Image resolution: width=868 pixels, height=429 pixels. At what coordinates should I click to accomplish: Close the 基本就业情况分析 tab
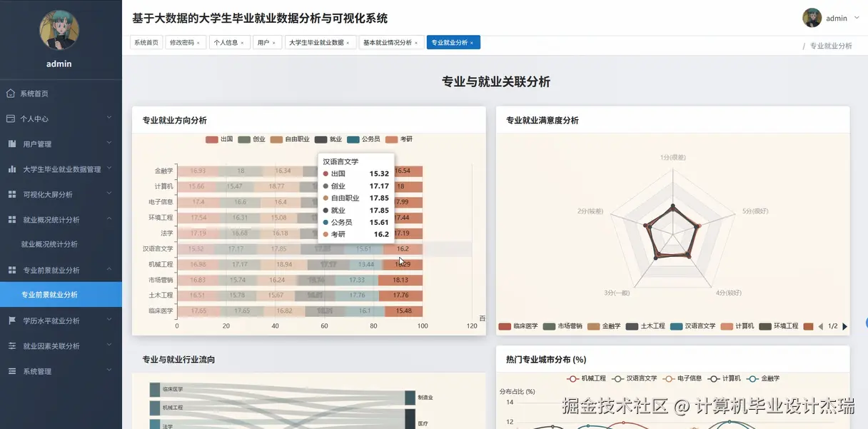416,43
